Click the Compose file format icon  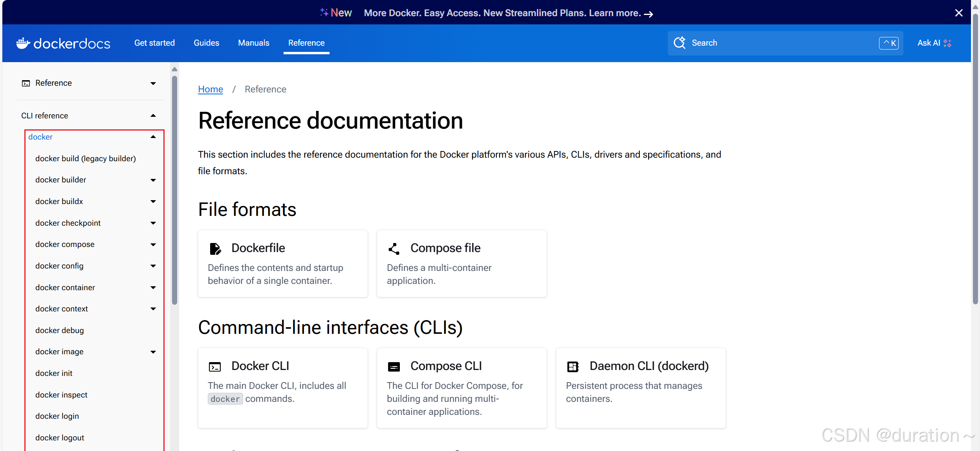click(394, 248)
